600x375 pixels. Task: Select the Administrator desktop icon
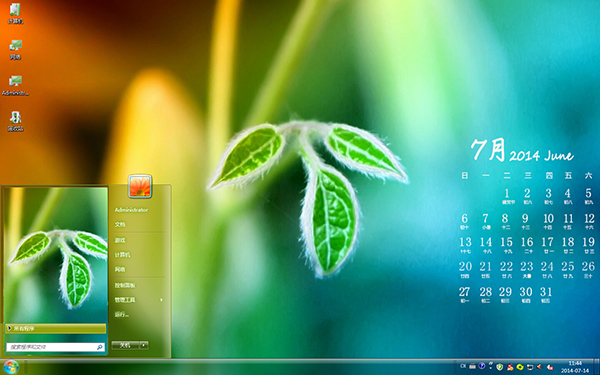tap(15, 85)
